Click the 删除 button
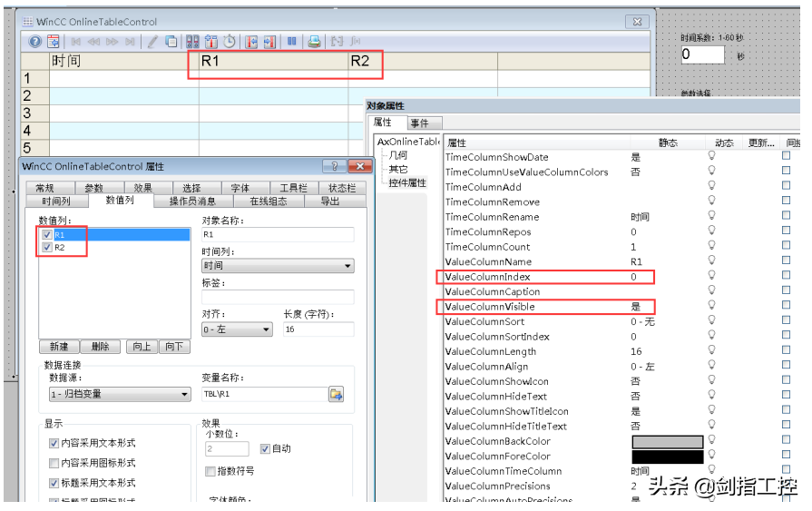This screenshot has height=511, width=812. [100, 347]
